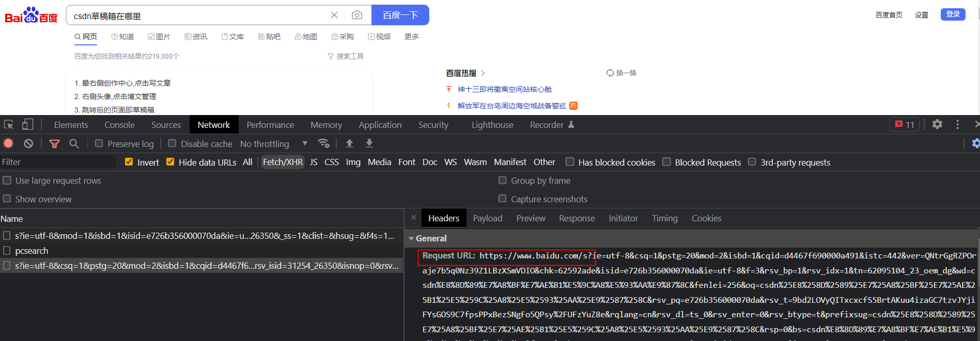This screenshot has height=341, width=980.
Task: Select Fetch/XHR request type filter
Action: coord(283,162)
